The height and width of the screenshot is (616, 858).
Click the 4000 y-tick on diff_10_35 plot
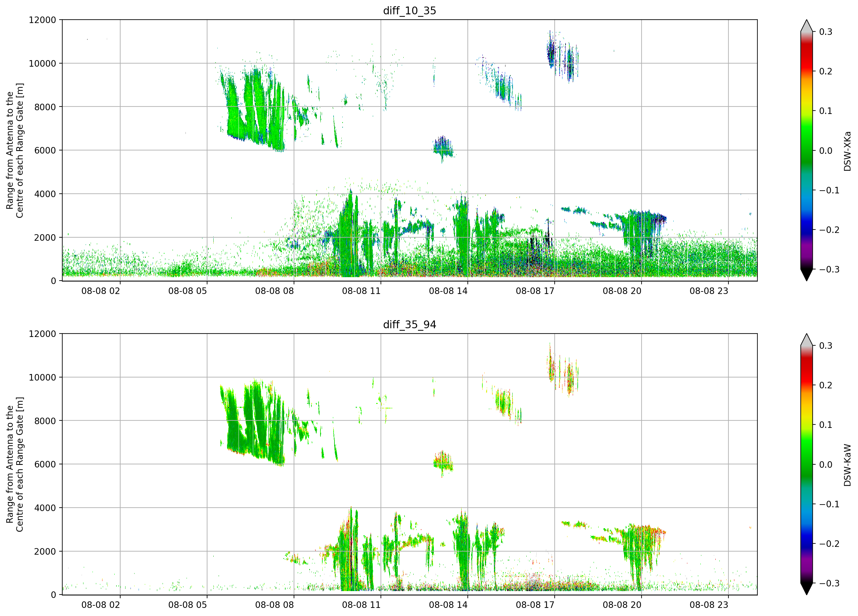pos(45,194)
